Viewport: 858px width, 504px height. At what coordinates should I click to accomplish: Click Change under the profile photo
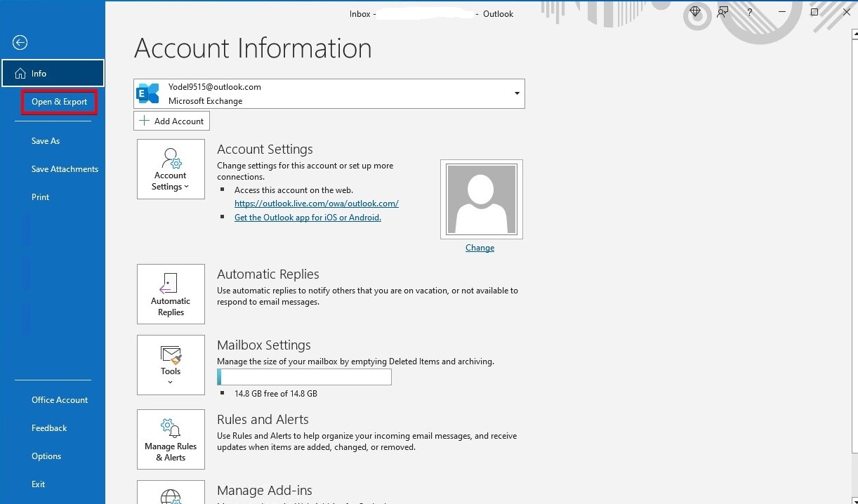pos(480,248)
